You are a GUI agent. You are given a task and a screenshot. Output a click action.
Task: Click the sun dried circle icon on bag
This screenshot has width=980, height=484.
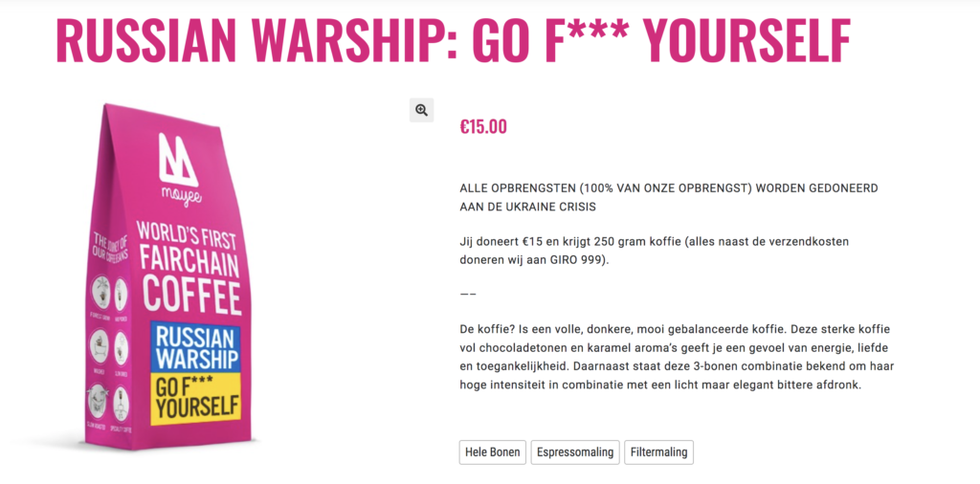pyautogui.click(x=122, y=346)
